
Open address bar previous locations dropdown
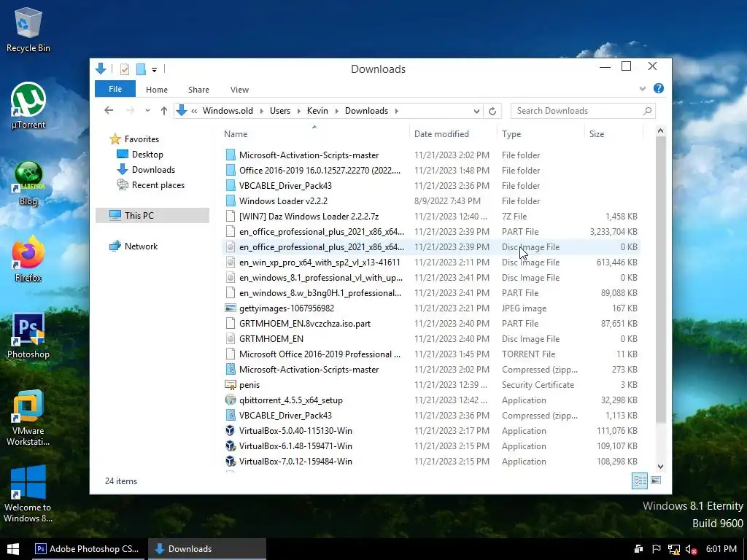point(476,111)
